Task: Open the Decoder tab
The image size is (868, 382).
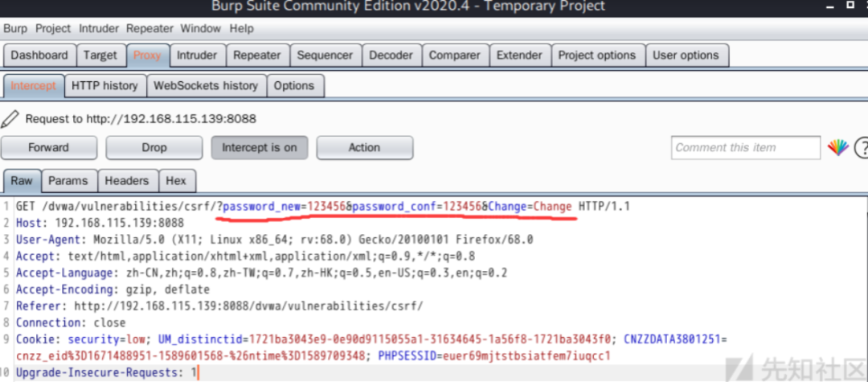Action: click(390, 55)
